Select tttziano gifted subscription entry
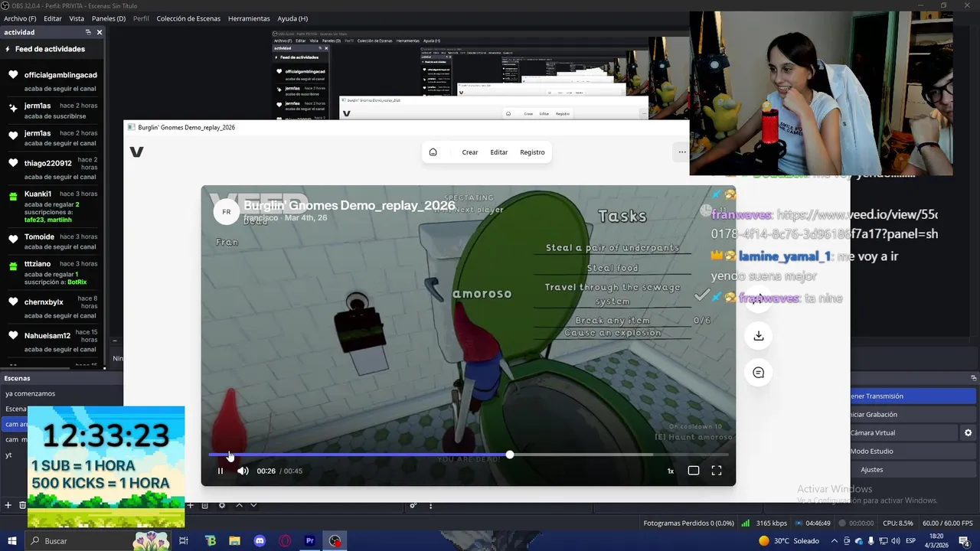The image size is (980, 551). point(52,272)
